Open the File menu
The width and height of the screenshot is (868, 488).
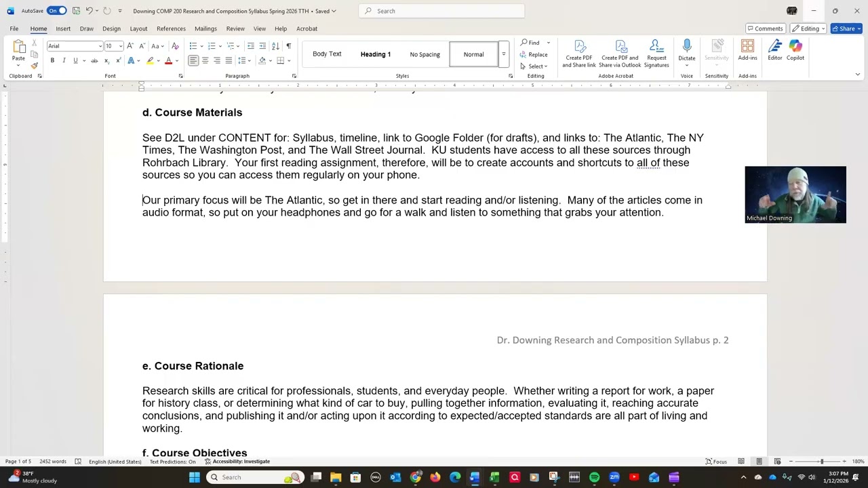pyautogui.click(x=14, y=28)
